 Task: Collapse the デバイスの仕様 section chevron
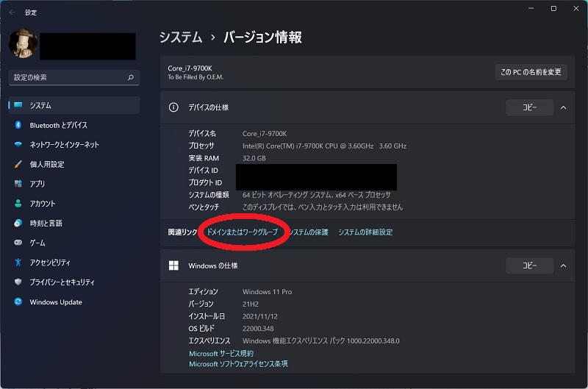pos(563,107)
